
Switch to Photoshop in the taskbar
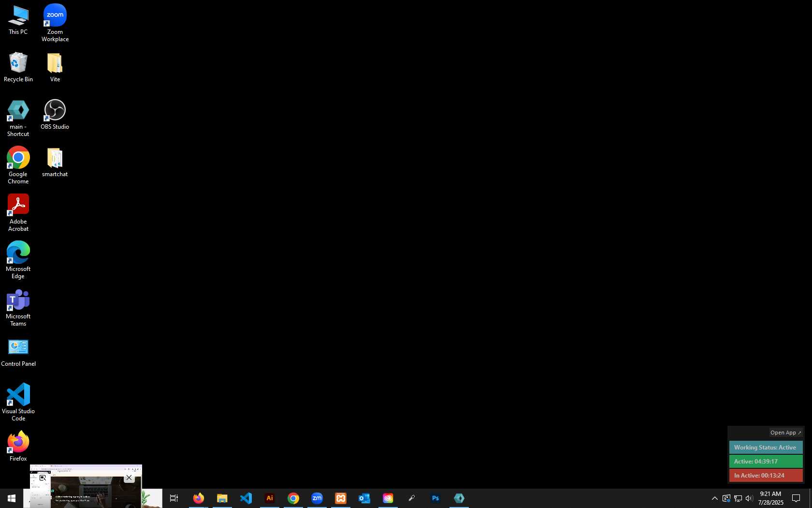pyautogui.click(x=435, y=498)
